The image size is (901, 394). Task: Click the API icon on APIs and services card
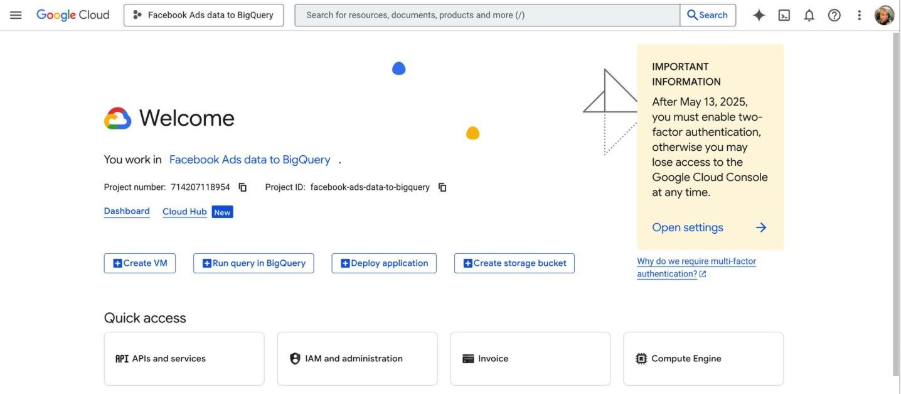point(122,358)
